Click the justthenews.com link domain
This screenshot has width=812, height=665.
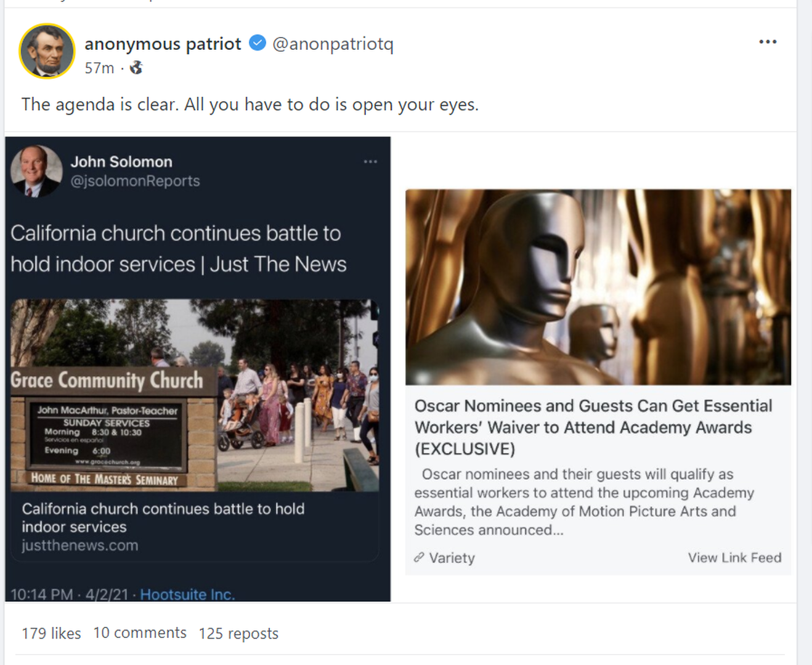pos(80,546)
